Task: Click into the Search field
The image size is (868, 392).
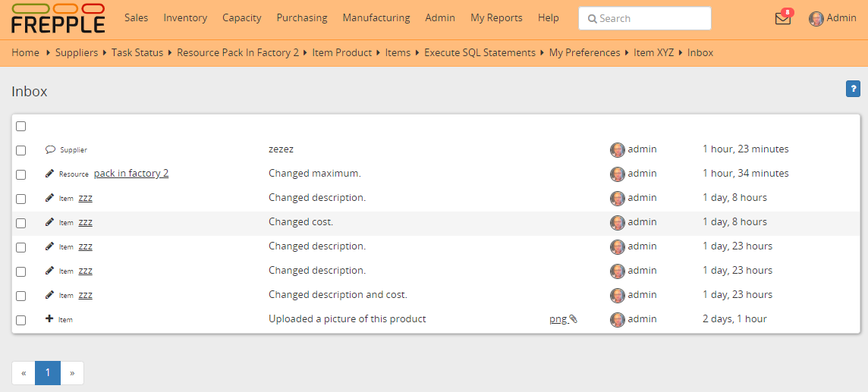Action: point(645,18)
